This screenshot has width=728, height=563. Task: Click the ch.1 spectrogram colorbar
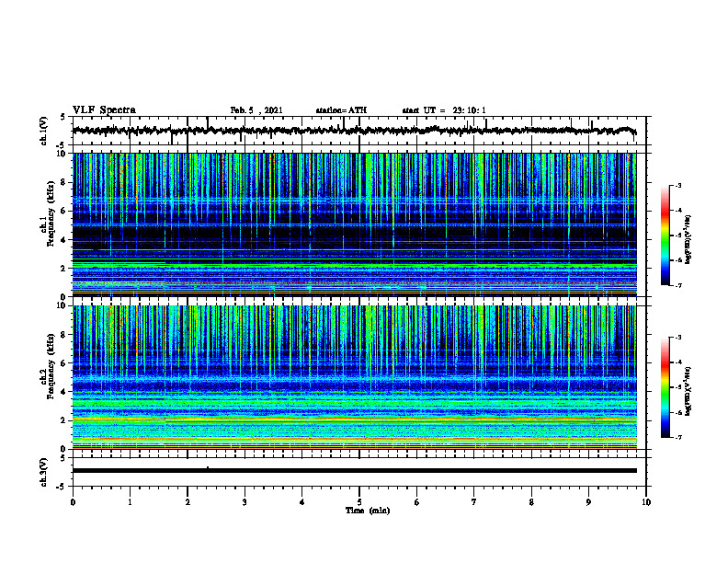[665, 236]
